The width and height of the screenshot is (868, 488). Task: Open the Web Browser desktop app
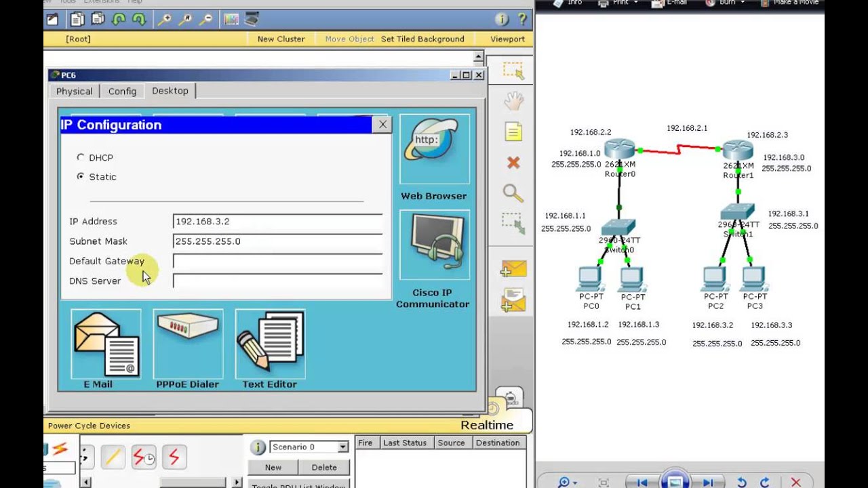click(x=435, y=149)
